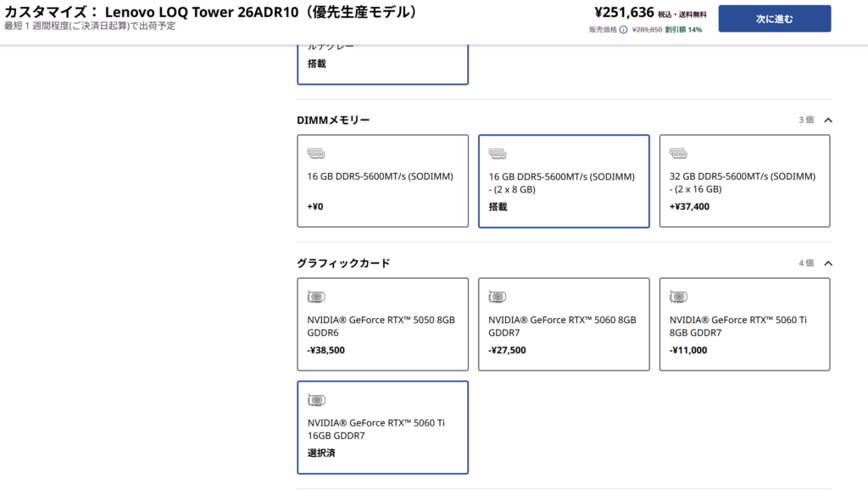Pick the -¥11,000 RTX 5060 Ti 8GB option
868x490 pixels.
(x=744, y=324)
